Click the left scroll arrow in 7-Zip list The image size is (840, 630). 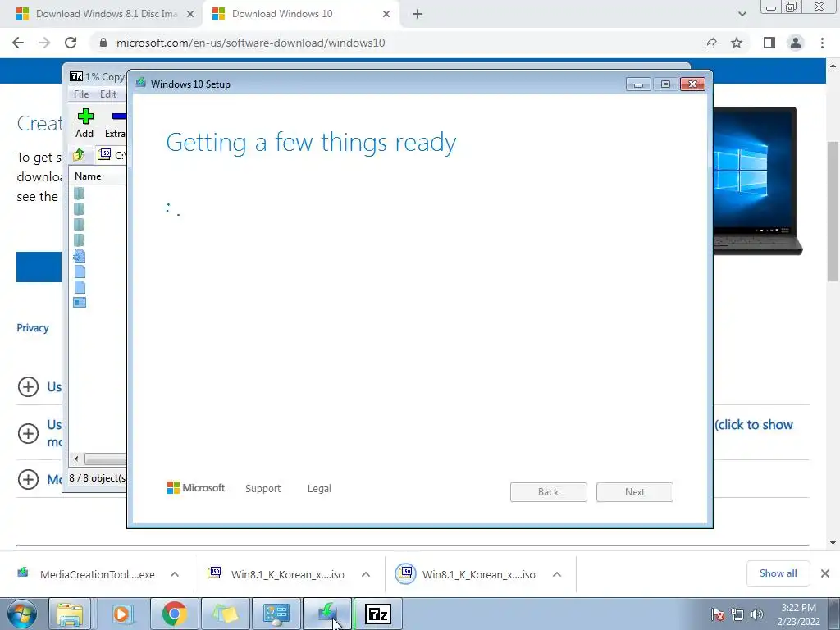click(x=76, y=459)
